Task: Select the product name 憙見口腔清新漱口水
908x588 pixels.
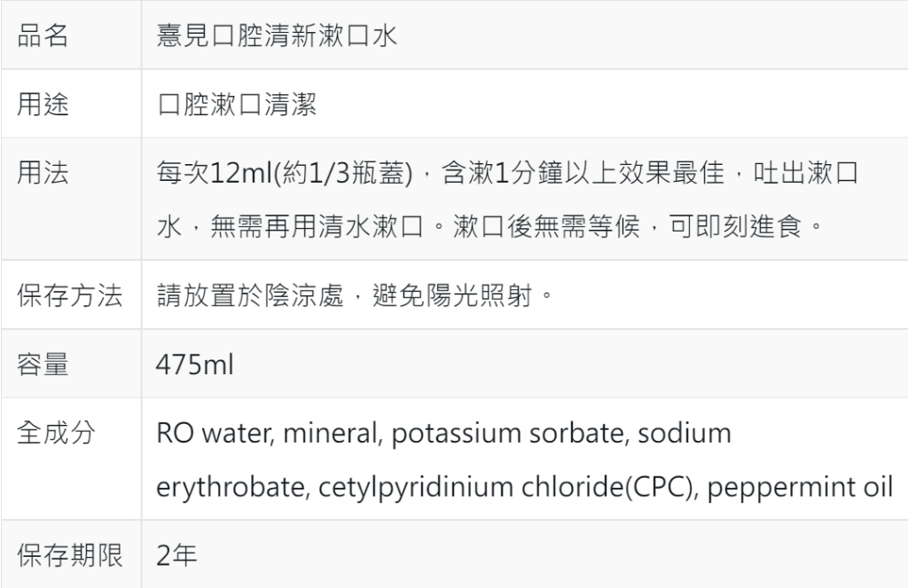Action: click(276, 37)
